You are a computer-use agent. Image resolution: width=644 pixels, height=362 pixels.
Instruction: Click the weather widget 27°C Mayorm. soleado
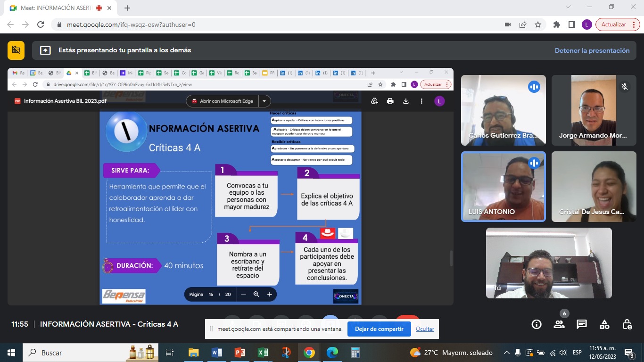451,353
